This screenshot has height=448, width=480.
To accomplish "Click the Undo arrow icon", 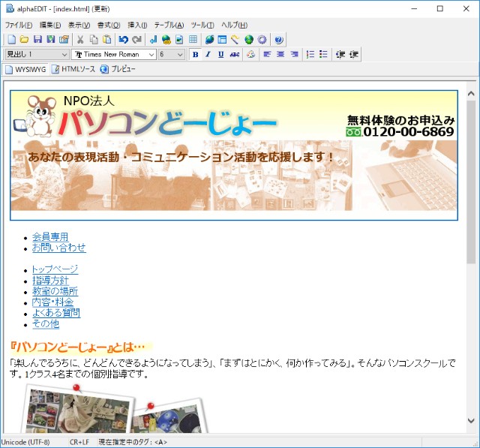I will [x=123, y=40].
